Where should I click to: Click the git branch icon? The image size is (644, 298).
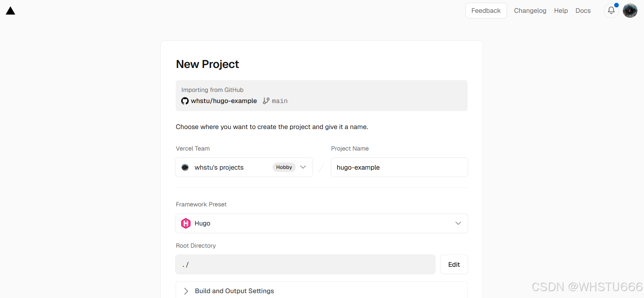coord(266,101)
